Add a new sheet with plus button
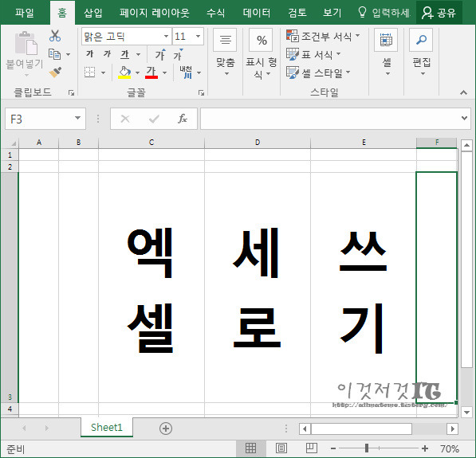 pyautogui.click(x=166, y=429)
